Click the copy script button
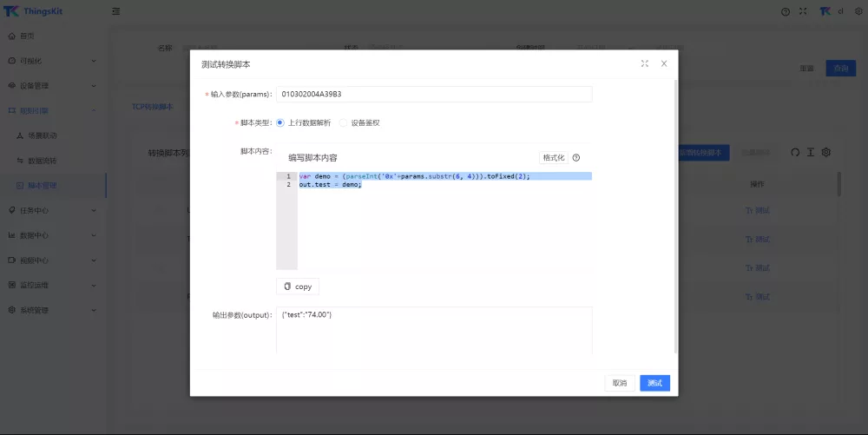Screen dimensions: 868x435 (298, 287)
